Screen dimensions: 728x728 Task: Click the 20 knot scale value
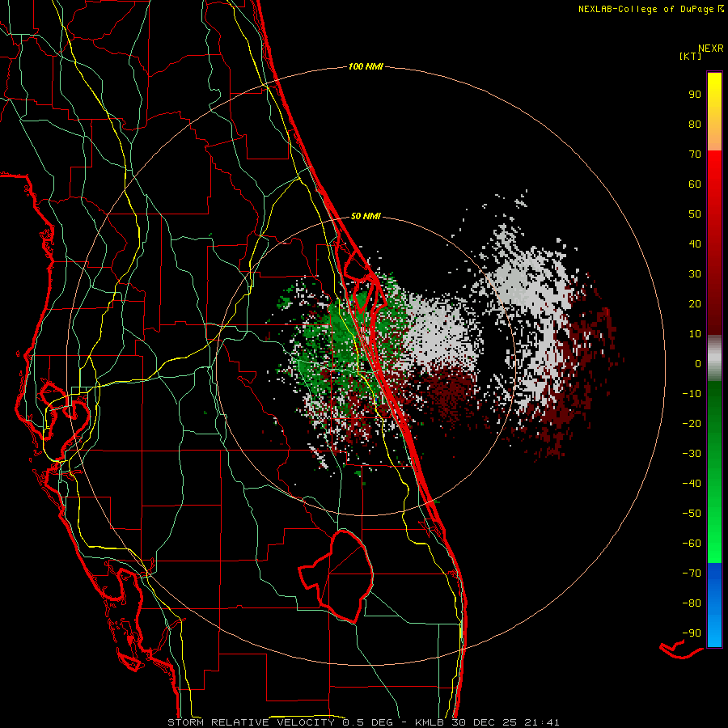[695, 303]
